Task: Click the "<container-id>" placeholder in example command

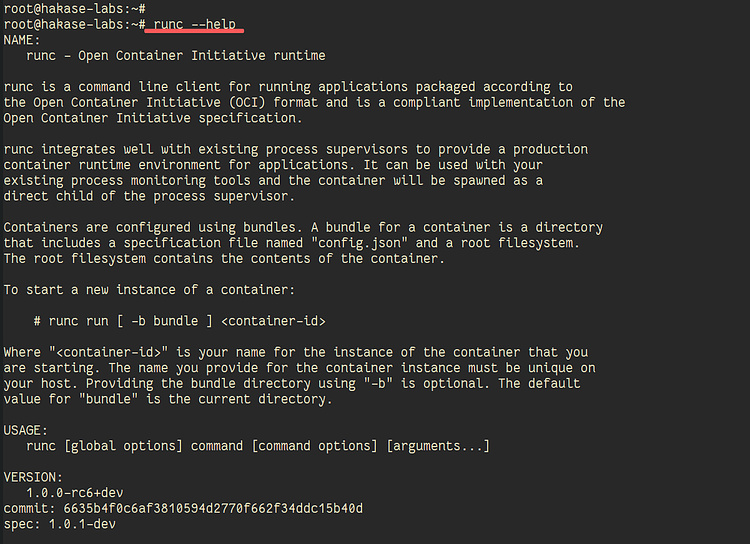Action: [x=273, y=321]
